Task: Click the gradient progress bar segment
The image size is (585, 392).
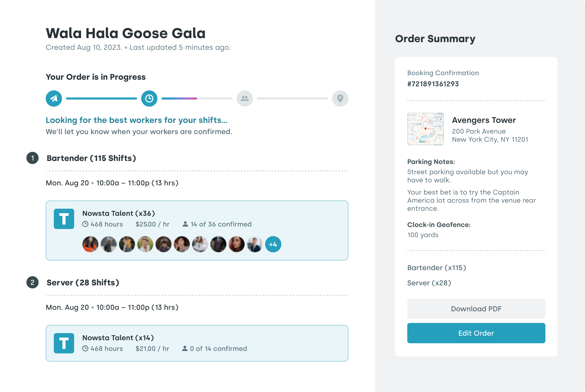Action: click(179, 99)
